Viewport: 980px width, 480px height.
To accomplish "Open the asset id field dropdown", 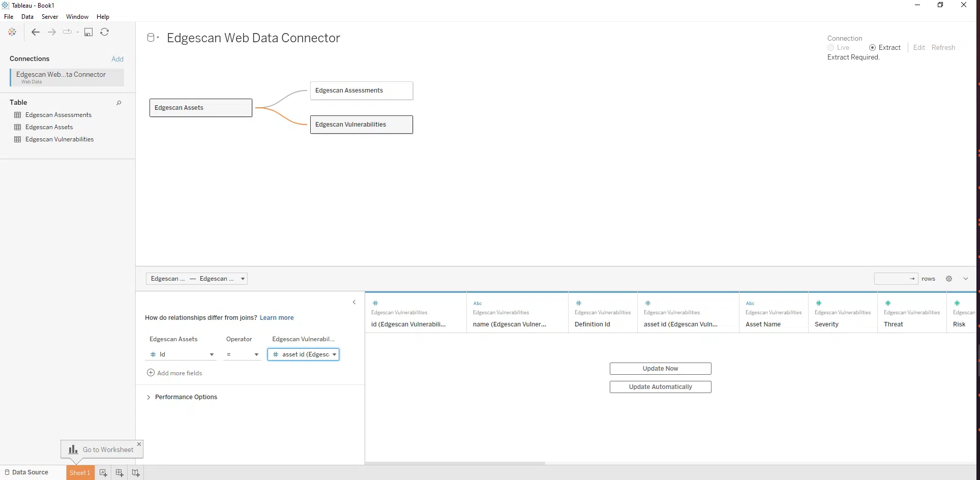I will 304,354.
